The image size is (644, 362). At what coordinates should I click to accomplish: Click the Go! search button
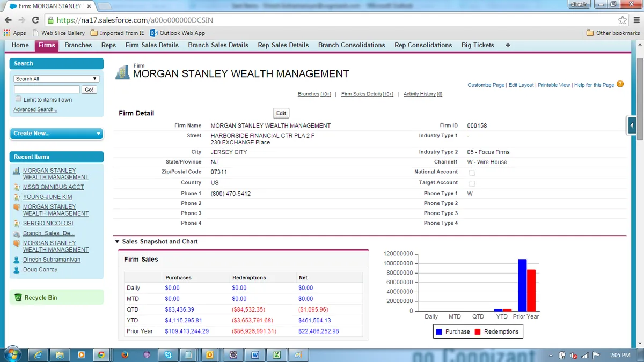tap(89, 90)
